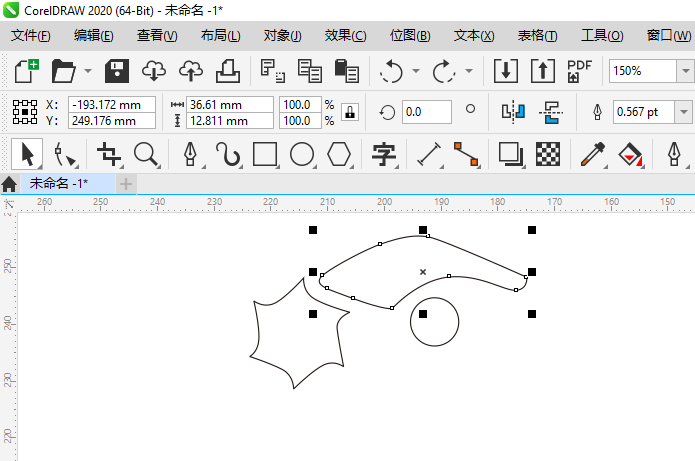Click the Redo arrow icon
This screenshot has width=695, height=461.
(x=444, y=71)
